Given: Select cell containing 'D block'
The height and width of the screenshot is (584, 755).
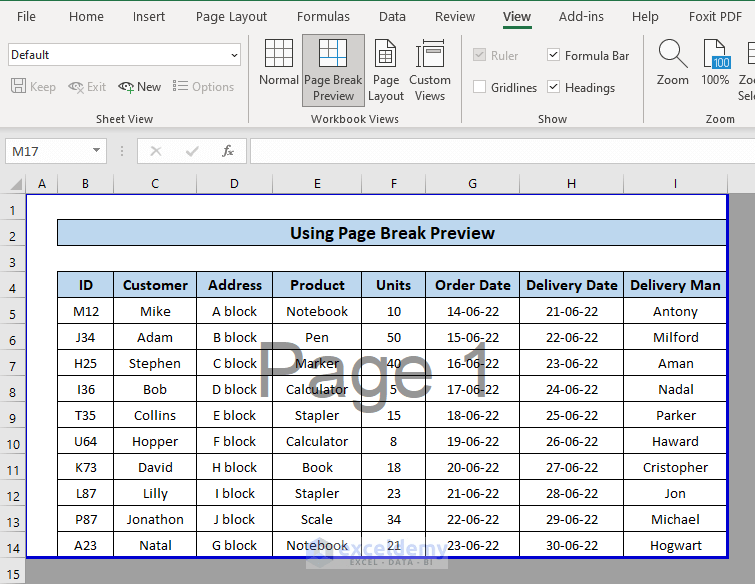Looking at the screenshot, I should 234,389.
